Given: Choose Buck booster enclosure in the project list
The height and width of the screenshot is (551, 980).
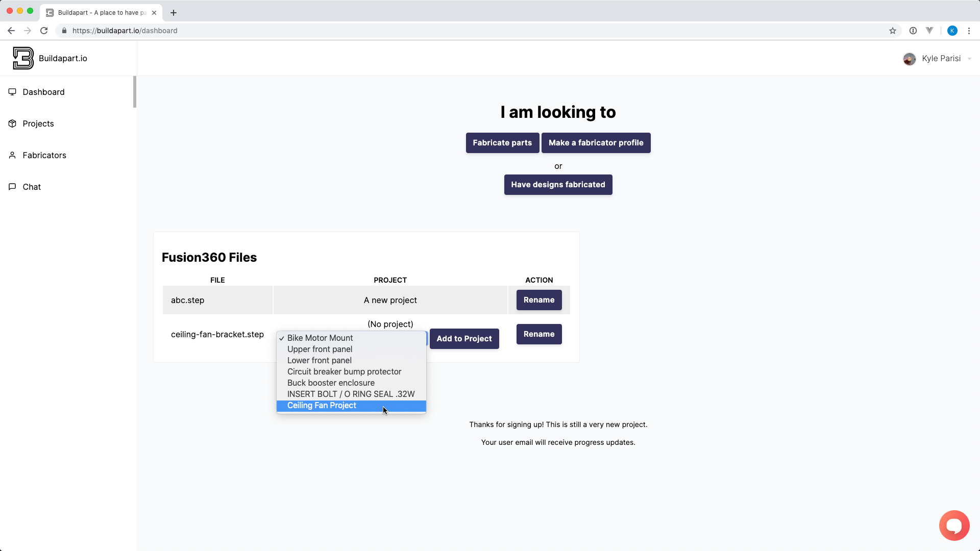Looking at the screenshot, I should click(331, 383).
